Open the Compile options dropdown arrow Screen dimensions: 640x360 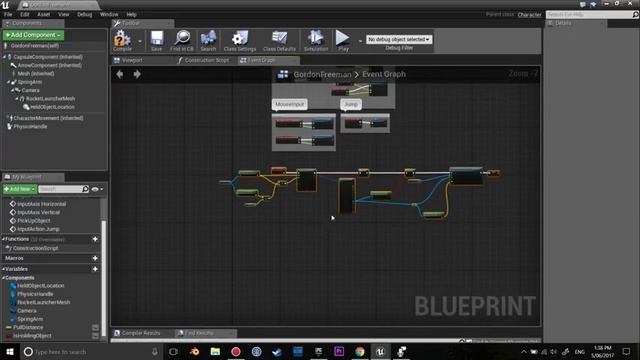coord(140,41)
